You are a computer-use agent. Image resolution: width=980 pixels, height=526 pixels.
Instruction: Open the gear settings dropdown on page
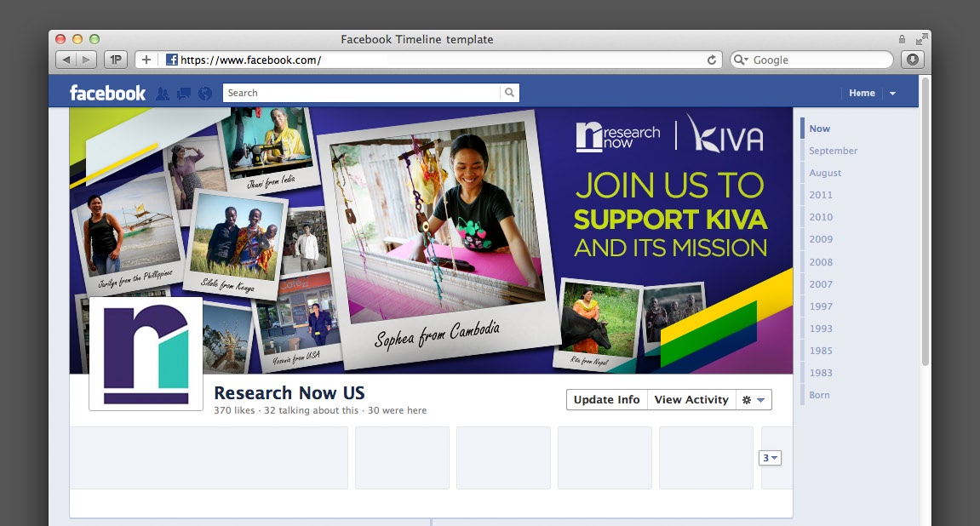(x=754, y=400)
